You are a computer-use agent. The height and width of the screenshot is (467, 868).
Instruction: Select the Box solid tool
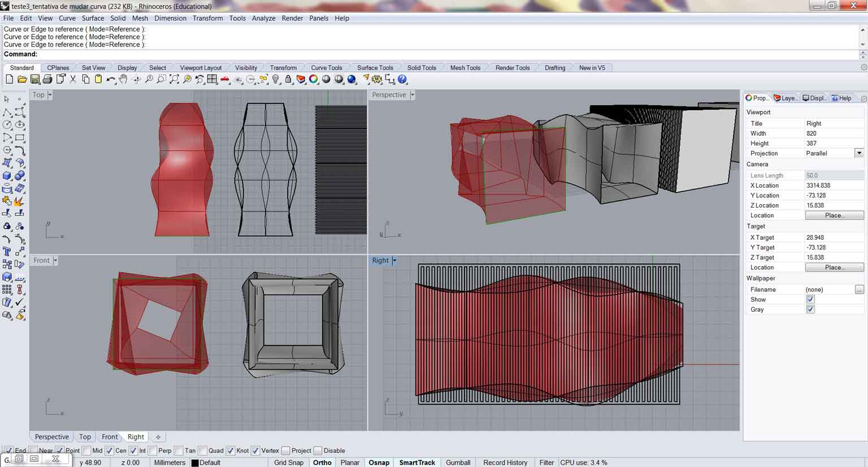7,176
